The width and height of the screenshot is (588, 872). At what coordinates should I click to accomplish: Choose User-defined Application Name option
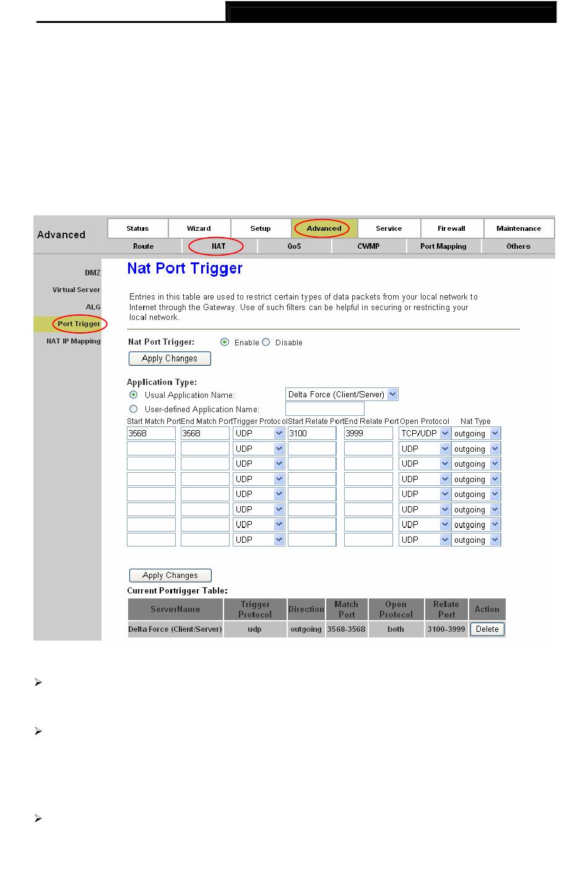[133, 409]
